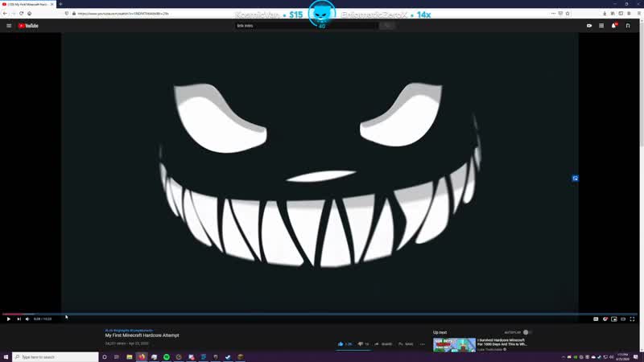
Task: Like the video with thumbs up
Action: (x=341, y=343)
